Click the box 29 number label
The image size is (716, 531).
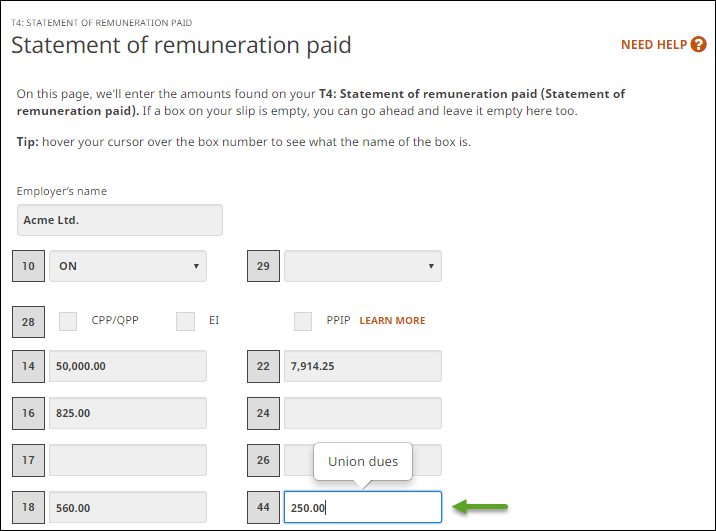263,266
